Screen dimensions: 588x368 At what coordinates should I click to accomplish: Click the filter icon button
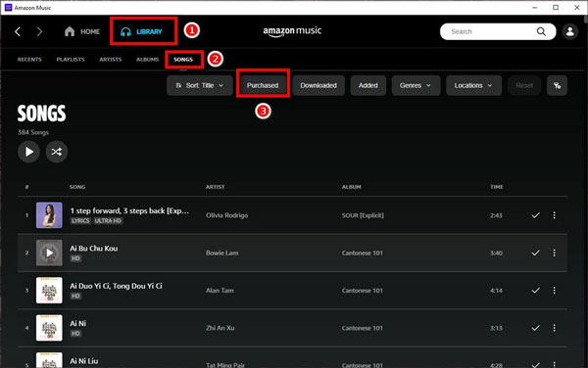click(557, 85)
